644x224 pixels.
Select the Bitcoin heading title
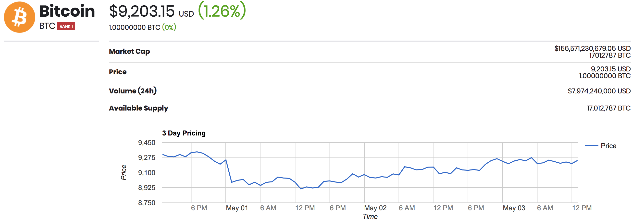[67, 11]
